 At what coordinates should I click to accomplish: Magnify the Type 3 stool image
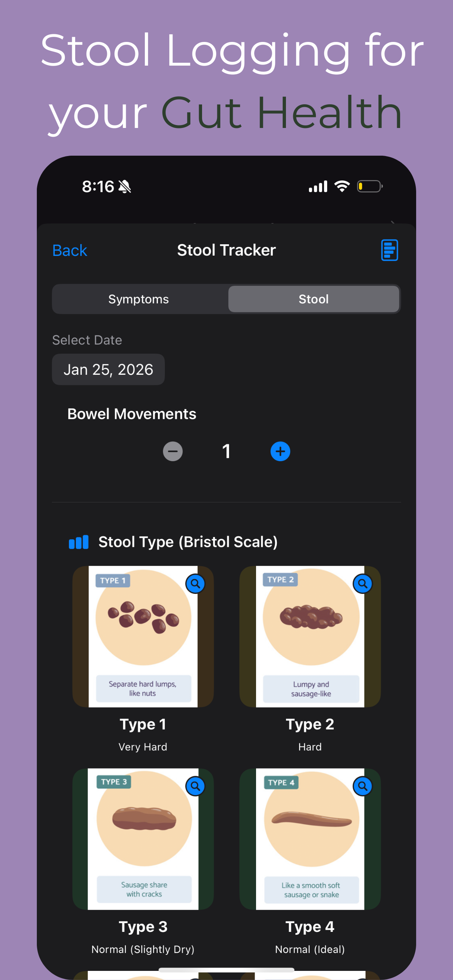(195, 786)
